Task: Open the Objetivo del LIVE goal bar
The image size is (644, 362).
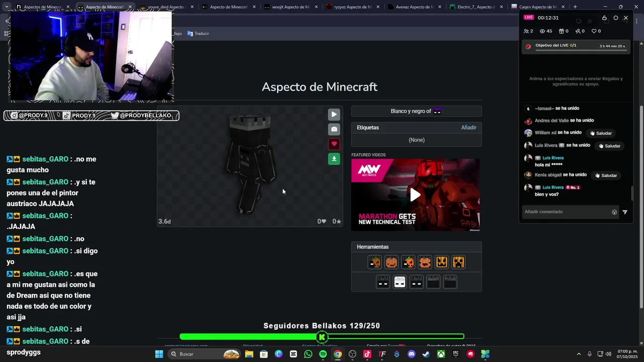Action: (576, 47)
